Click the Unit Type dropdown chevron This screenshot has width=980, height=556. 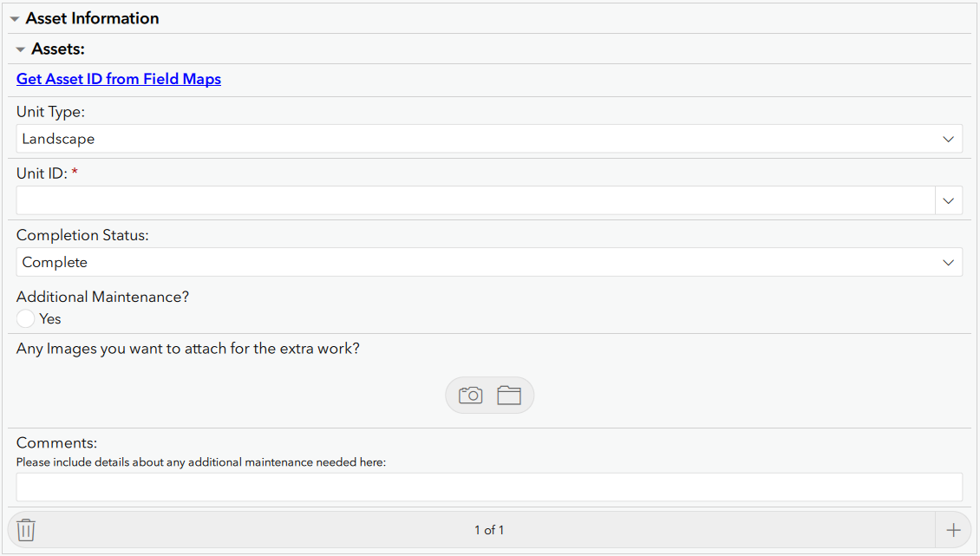click(950, 138)
